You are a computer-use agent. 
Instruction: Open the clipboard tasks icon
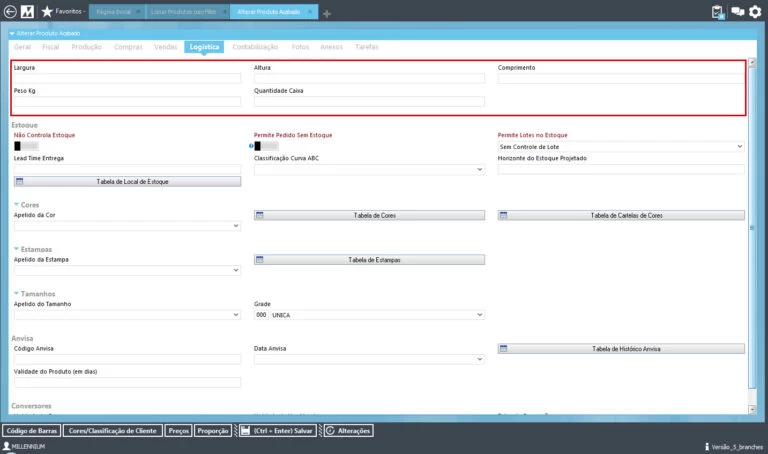tap(717, 12)
